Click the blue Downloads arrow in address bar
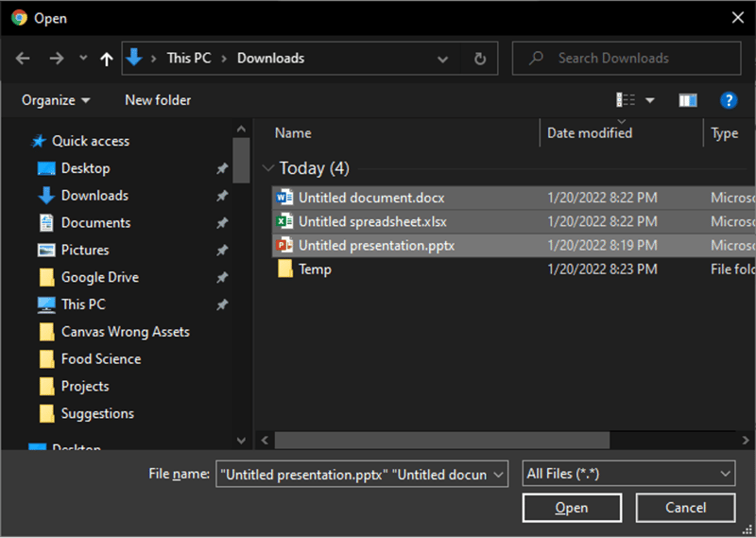 pyautogui.click(x=134, y=58)
